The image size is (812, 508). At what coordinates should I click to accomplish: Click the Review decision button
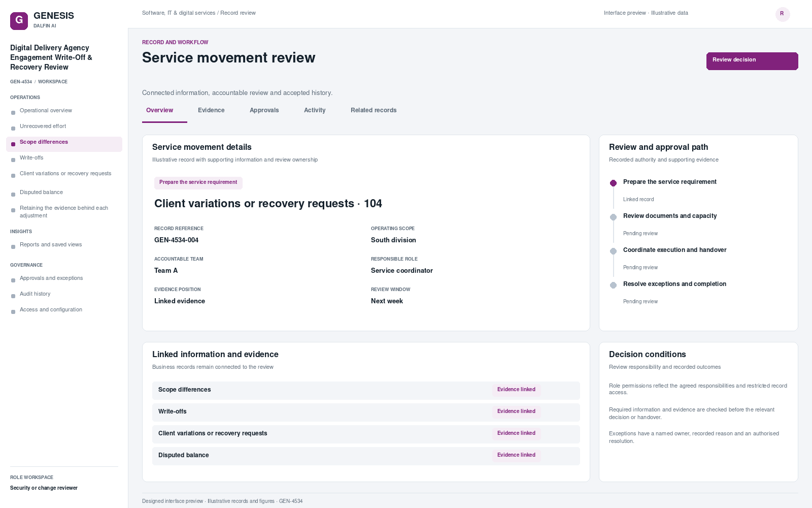pos(752,61)
